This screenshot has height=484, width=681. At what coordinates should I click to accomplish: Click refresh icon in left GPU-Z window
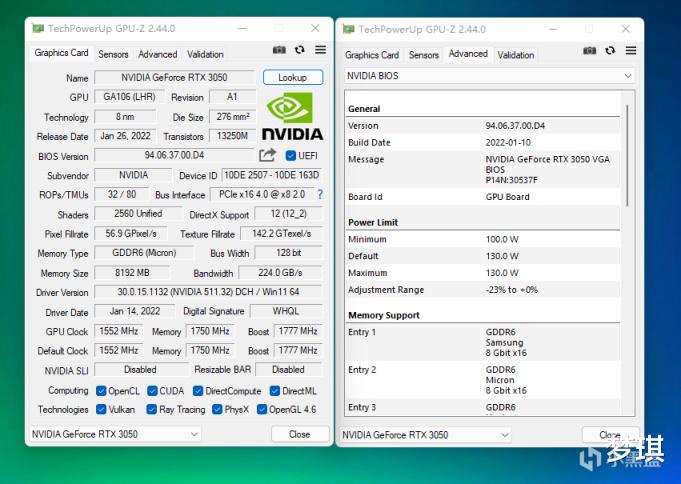point(300,50)
